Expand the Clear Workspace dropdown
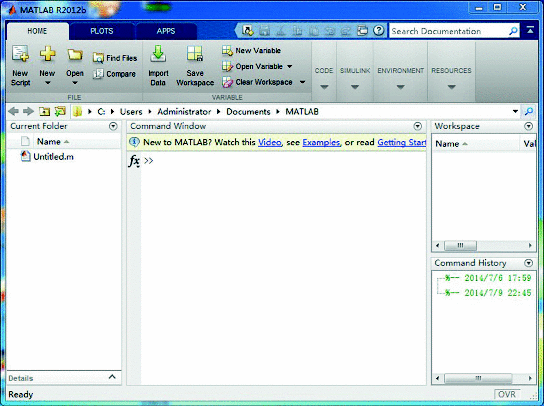 [x=303, y=82]
